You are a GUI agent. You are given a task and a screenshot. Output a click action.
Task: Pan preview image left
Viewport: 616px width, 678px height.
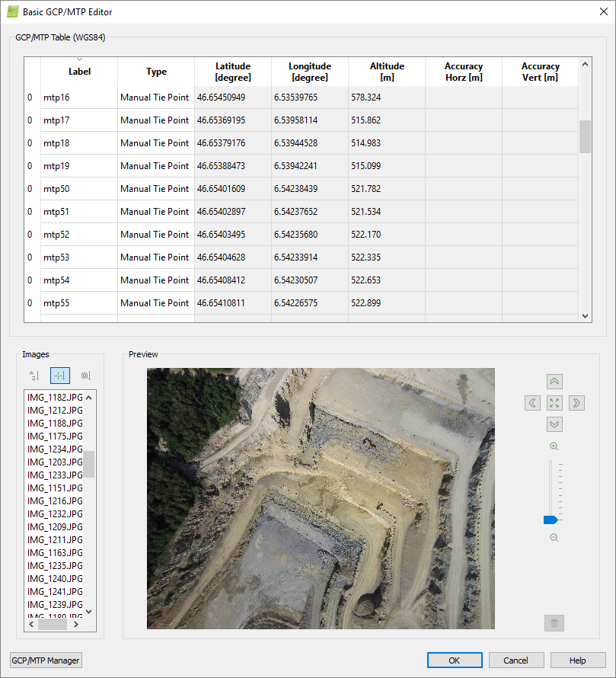[532, 403]
